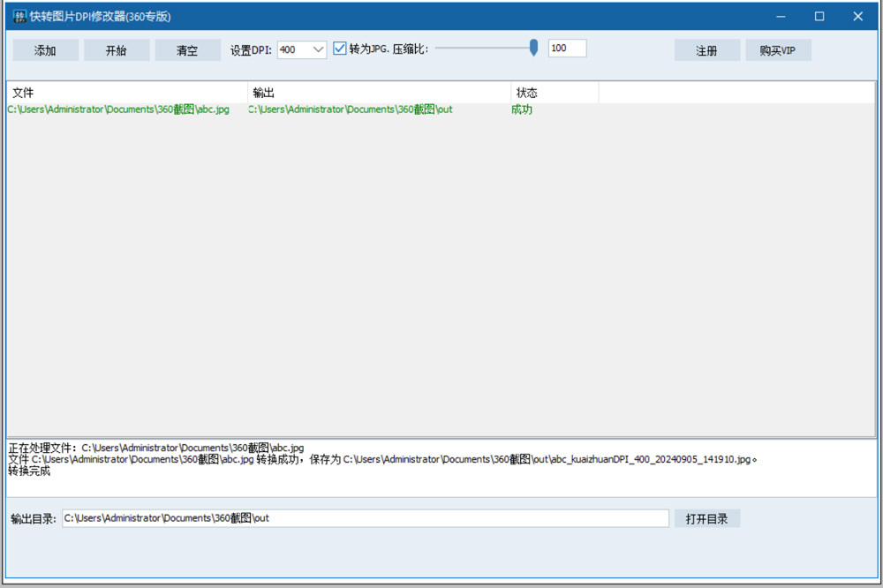883x588 pixels.
Task: Click the output path cell ending in \out
Action: tap(351, 109)
